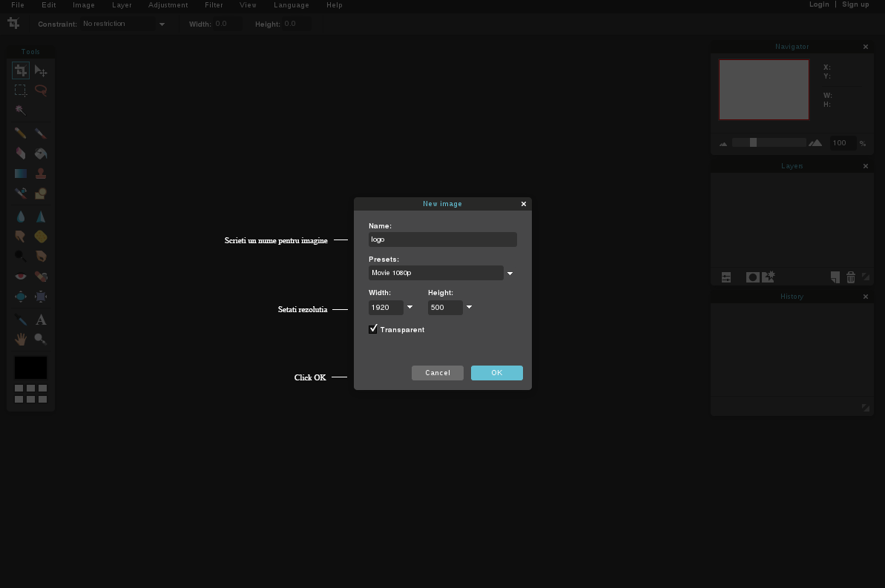
Task: Click OK in New image dialog
Action: point(497,373)
